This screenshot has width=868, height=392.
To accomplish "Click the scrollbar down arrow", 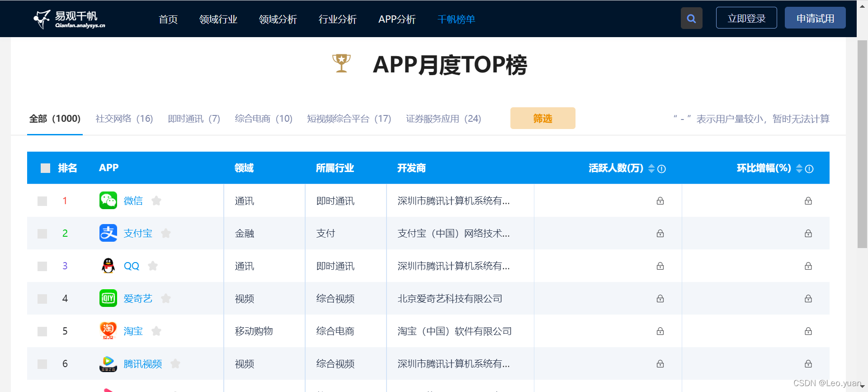I will click(862, 387).
